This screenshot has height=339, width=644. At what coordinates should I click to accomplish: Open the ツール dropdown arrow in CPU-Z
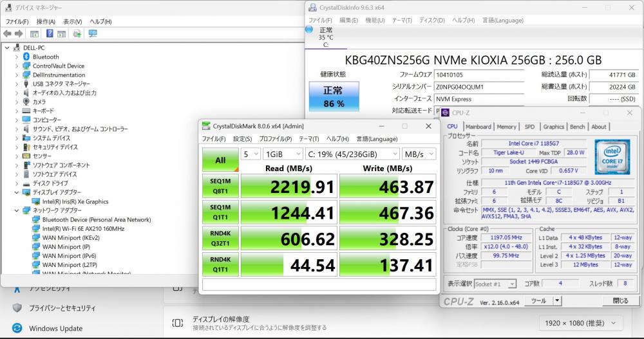[557, 301]
